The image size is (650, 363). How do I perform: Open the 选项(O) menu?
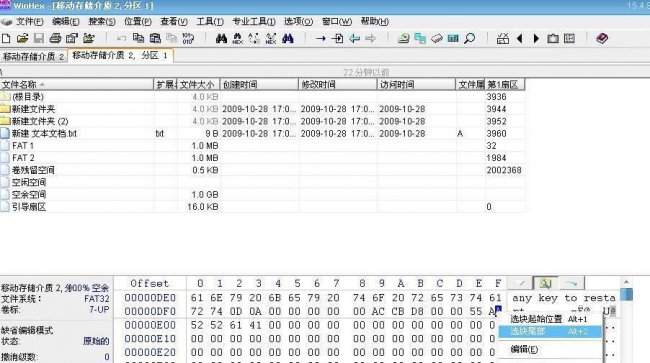(x=298, y=22)
